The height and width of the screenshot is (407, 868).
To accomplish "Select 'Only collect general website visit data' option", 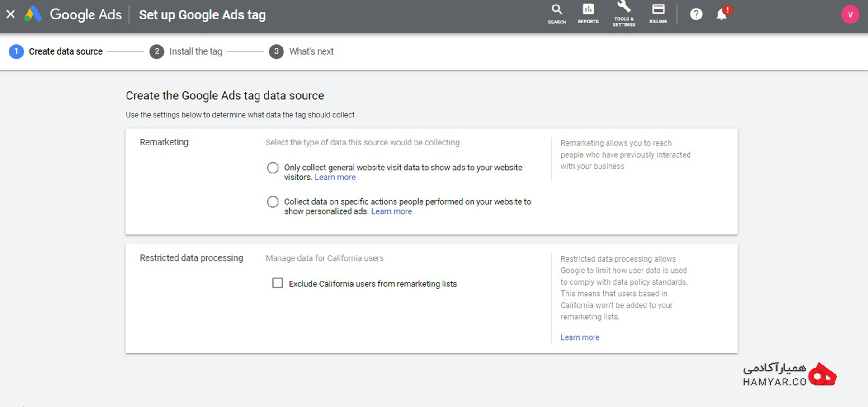I will click(273, 168).
